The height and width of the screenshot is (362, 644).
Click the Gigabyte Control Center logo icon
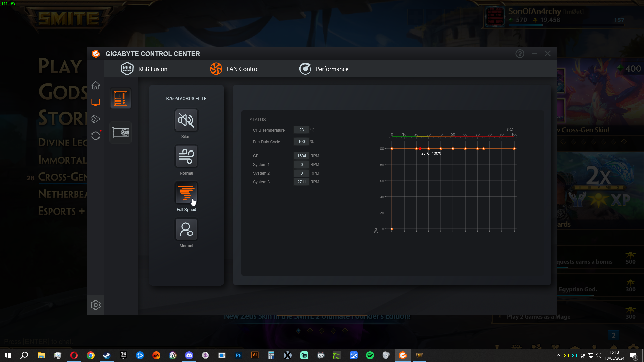click(x=96, y=54)
